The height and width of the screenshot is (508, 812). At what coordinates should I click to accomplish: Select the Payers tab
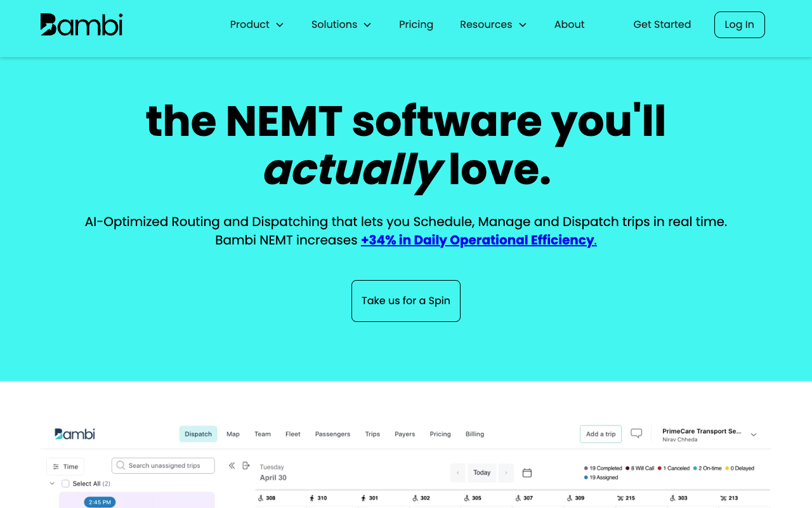point(405,434)
